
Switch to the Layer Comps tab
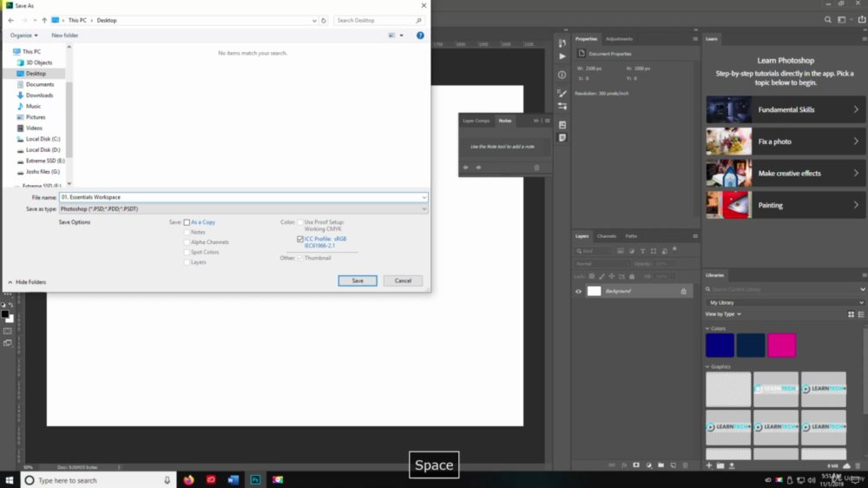click(x=476, y=121)
